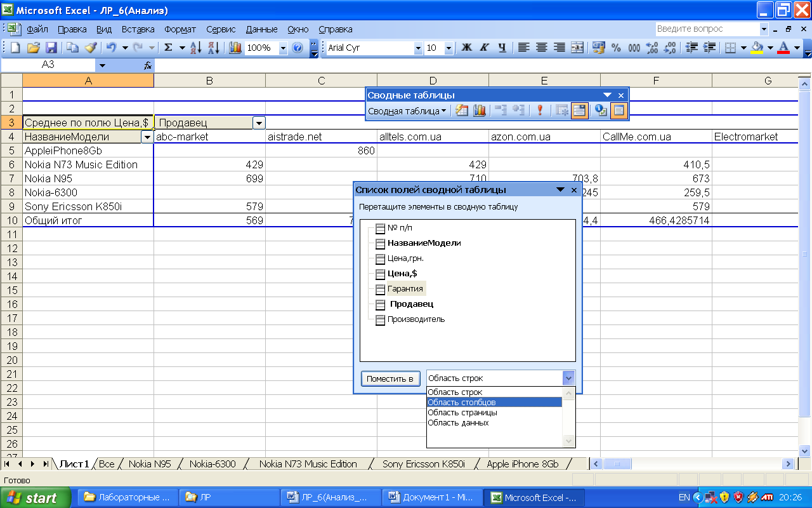Viewport: 812px width, 508px height.
Task: Align text left
Action: pos(523,48)
